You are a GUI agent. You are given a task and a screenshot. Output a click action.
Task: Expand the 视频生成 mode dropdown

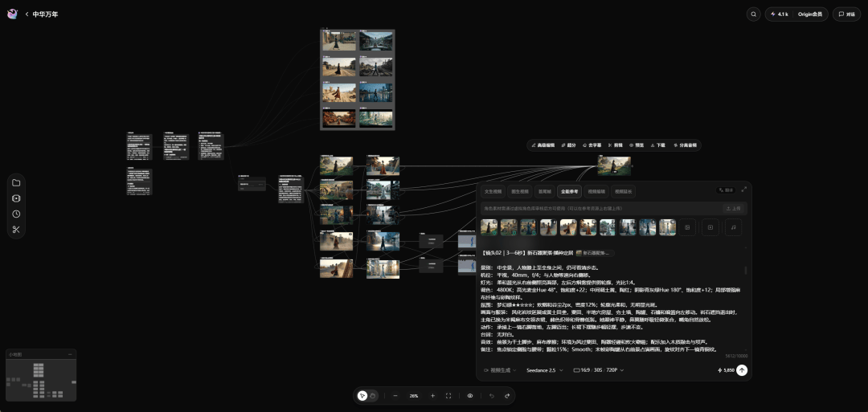[x=500, y=370]
